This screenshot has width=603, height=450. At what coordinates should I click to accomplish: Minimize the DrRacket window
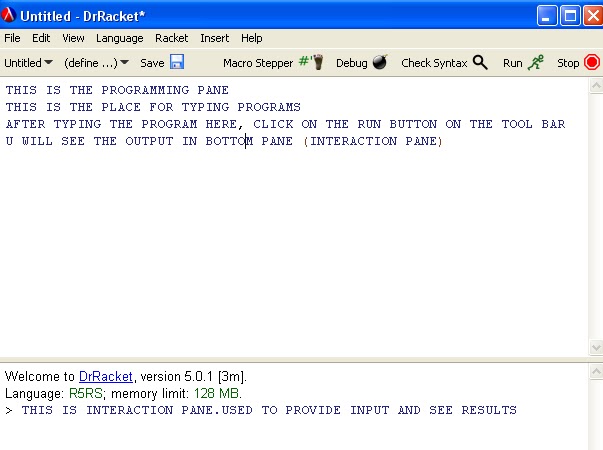tap(546, 16)
